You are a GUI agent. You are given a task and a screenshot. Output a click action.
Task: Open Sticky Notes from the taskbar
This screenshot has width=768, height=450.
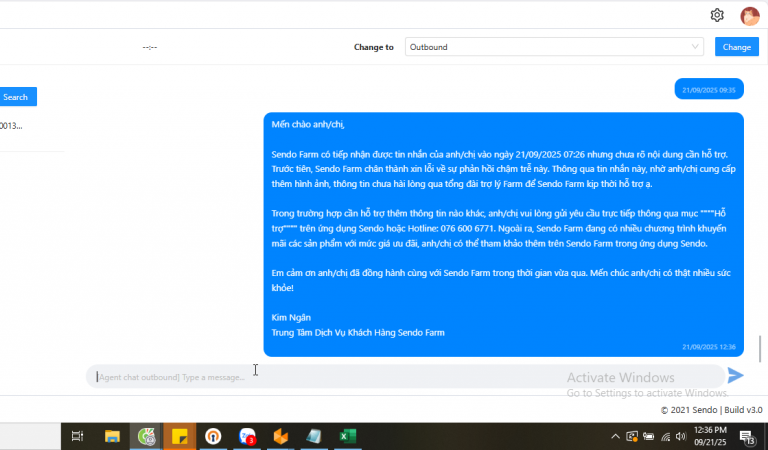pyautogui.click(x=180, y=436)
